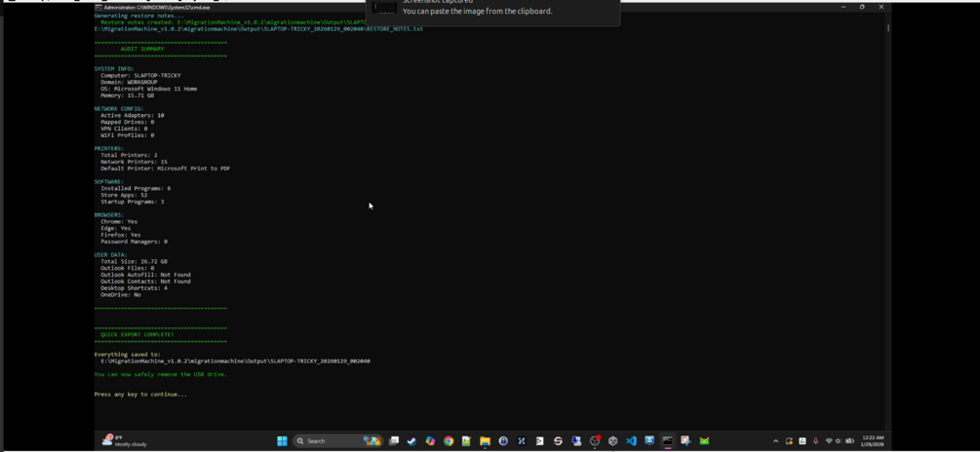This screenshot has width=980, height=452.
Task: Open Task View from the taskbar
Action: pos(394,440)
